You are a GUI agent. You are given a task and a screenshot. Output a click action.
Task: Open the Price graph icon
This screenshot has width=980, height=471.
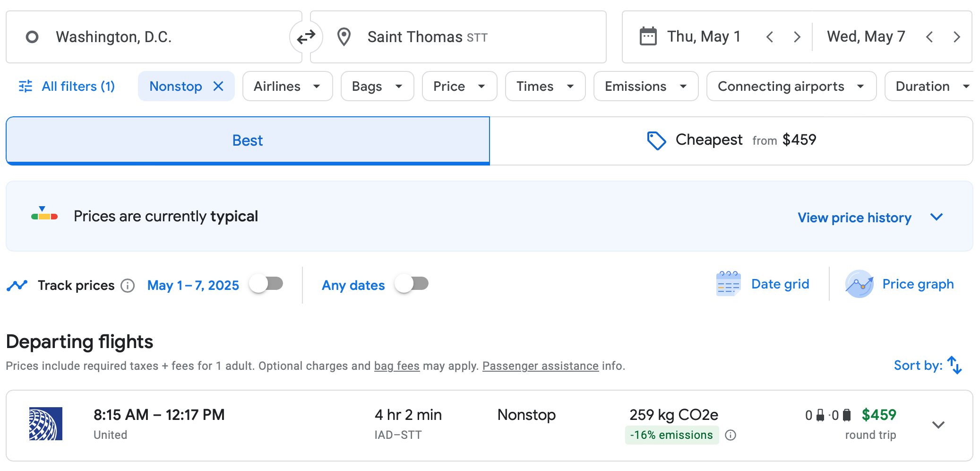click(859, 284)
